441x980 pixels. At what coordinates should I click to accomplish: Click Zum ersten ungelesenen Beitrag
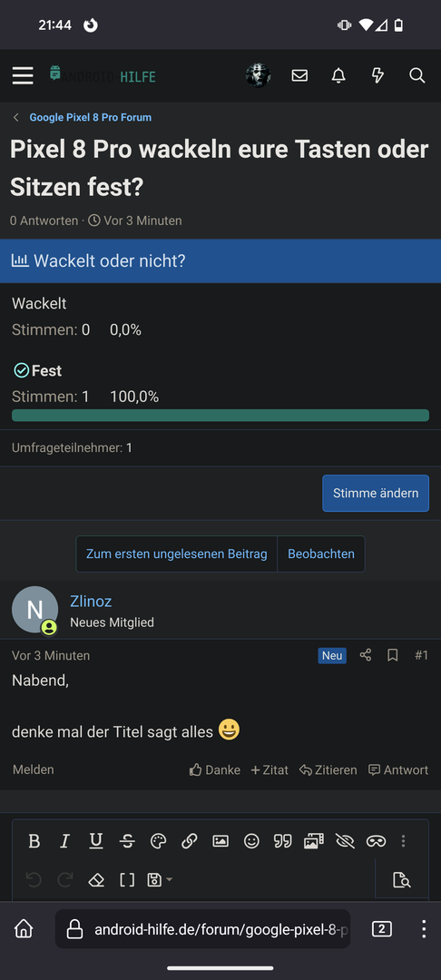(x=177, y=554)
